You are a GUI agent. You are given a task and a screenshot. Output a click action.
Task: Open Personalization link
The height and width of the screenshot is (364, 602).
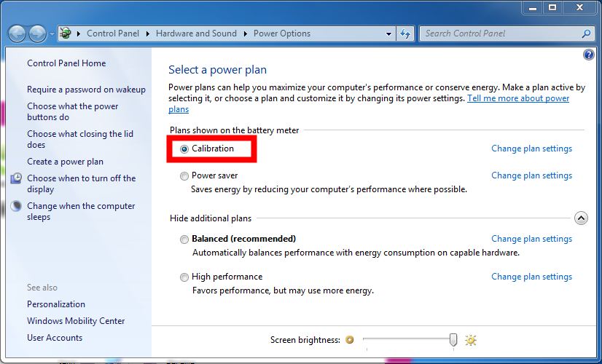coord(56,304)
